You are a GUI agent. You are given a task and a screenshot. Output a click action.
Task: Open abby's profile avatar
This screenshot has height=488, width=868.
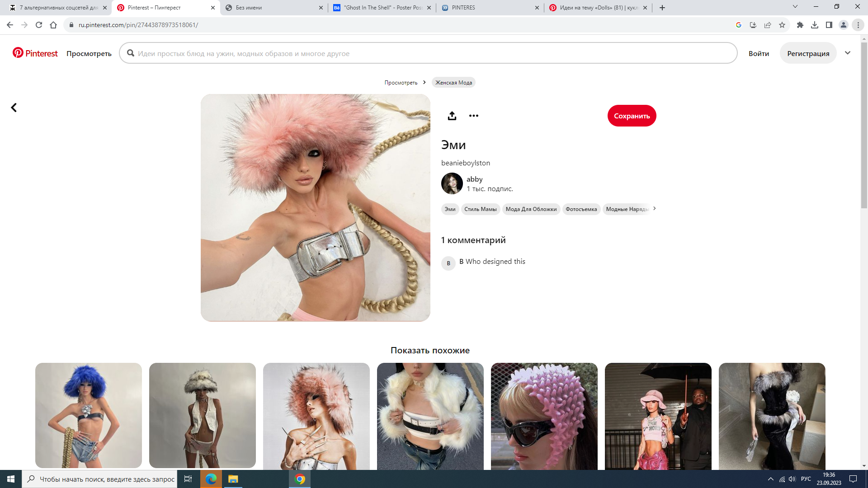[452, 183]
